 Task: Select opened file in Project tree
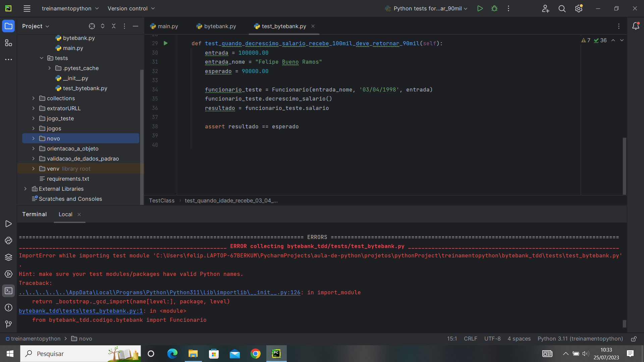point(92,26)
